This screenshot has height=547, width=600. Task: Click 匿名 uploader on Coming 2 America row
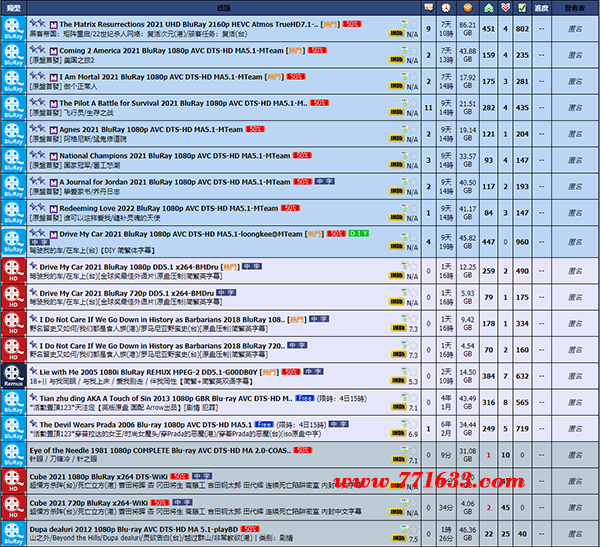[575, 55]
